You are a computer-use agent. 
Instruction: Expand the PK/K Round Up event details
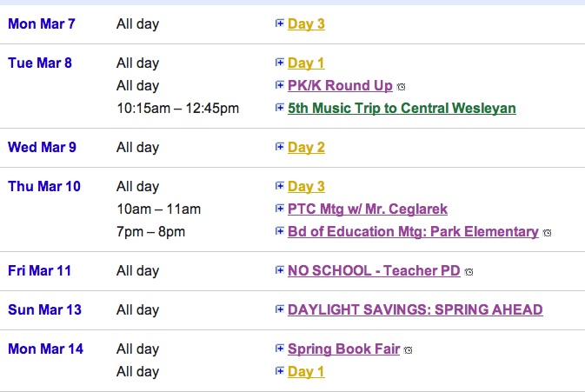(x=279, y=85)
